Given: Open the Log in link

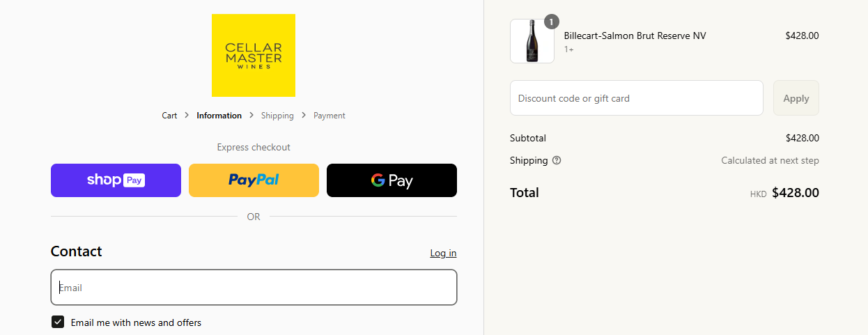Looking at the screenshot, I should point(443,253).
